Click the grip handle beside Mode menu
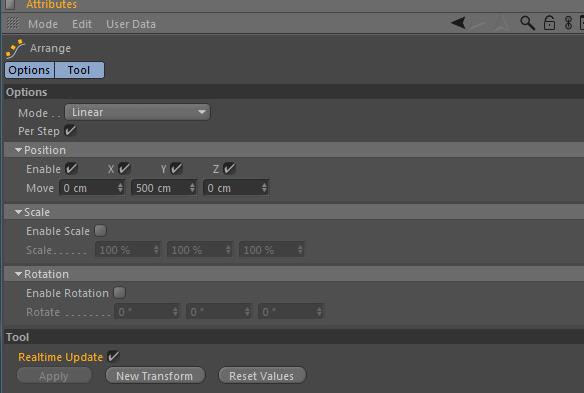584x393 pixels. tap(13, 24)
